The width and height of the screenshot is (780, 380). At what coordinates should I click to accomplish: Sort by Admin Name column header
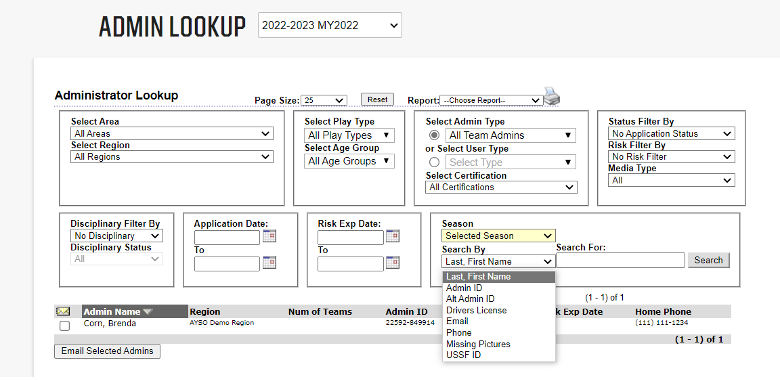pyautogui.click(x=112, y=312)
